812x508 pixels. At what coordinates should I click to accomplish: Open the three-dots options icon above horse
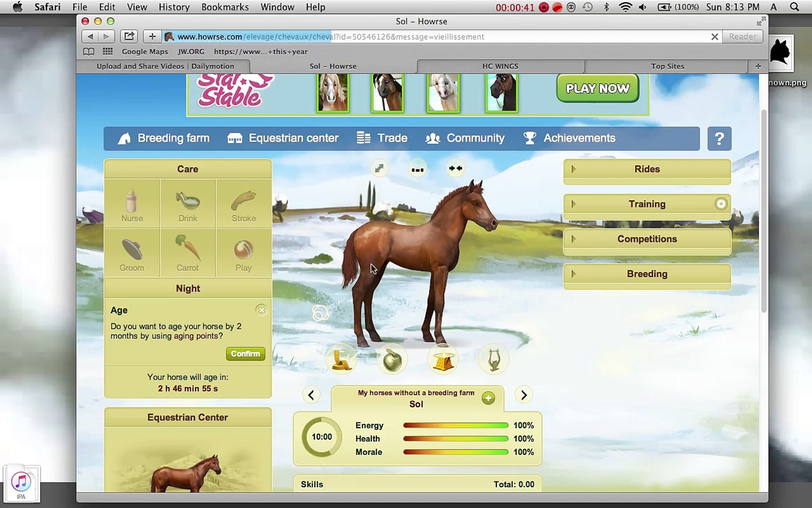[417, 169]
